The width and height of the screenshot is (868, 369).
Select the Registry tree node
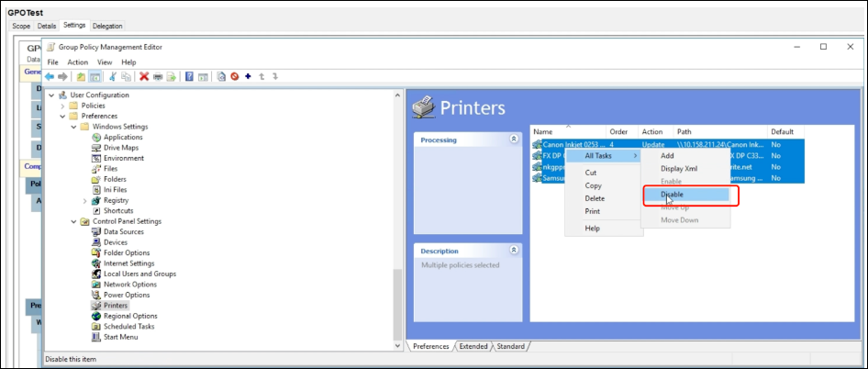point(116,200)
